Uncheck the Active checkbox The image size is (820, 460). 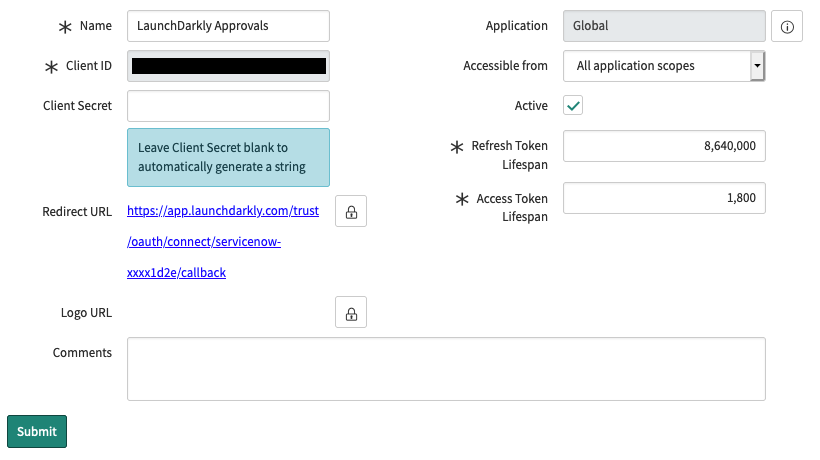click(574, 105)
